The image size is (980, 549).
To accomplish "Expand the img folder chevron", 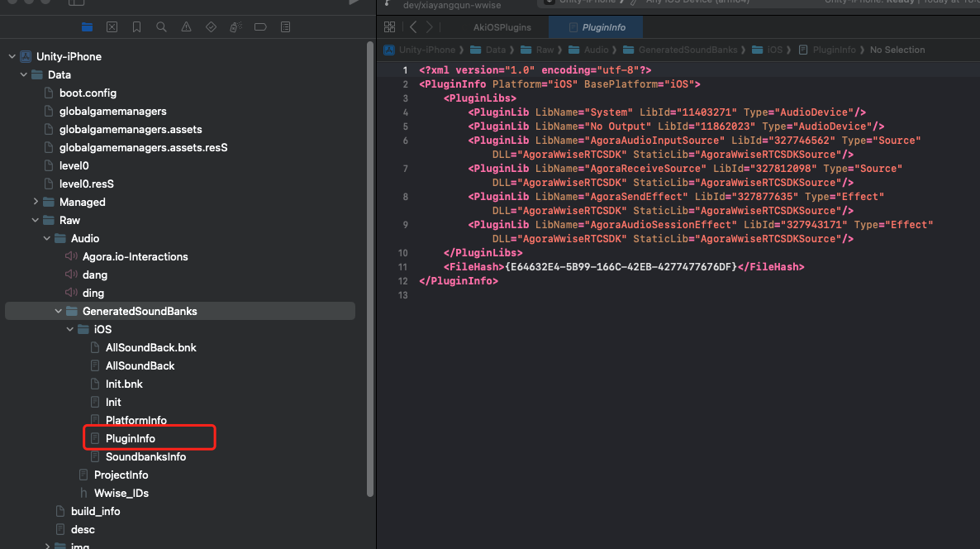I will coord(47,546).
